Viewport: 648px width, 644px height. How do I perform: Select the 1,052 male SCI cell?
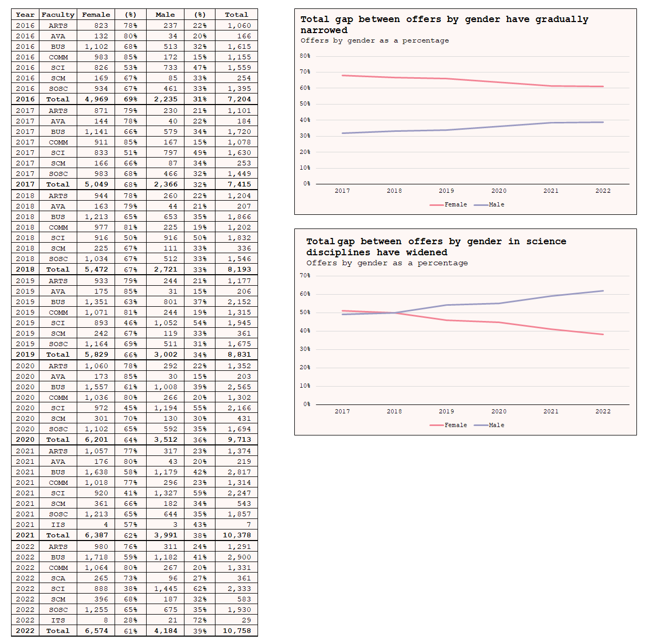tap(165, 323)
